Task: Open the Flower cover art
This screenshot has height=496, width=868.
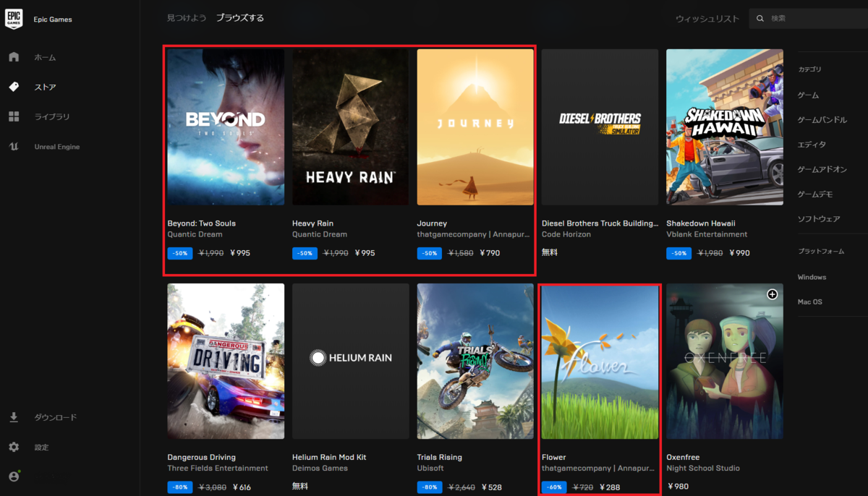Action: tap(600, 361)
